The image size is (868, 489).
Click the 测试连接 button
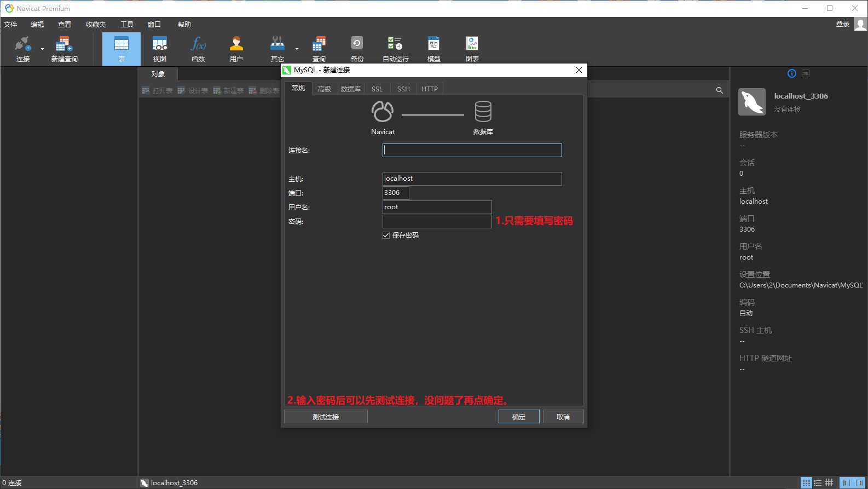click(x=326, y=417)
